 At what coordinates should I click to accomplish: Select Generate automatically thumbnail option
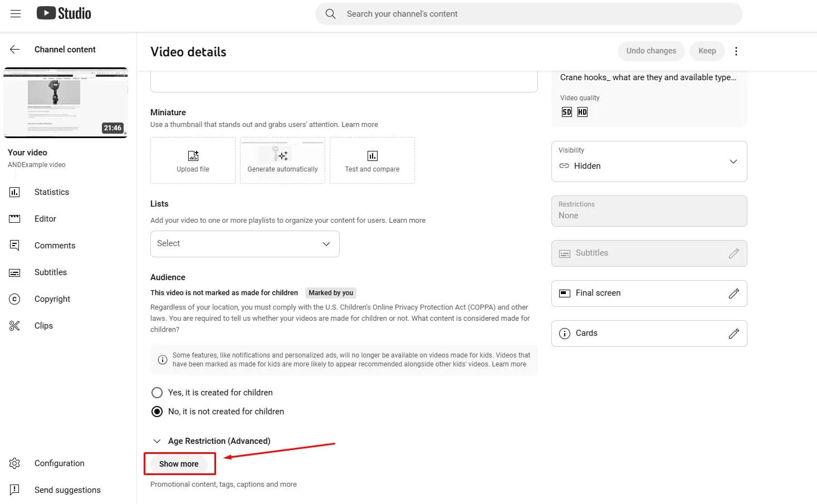point(282,160)
